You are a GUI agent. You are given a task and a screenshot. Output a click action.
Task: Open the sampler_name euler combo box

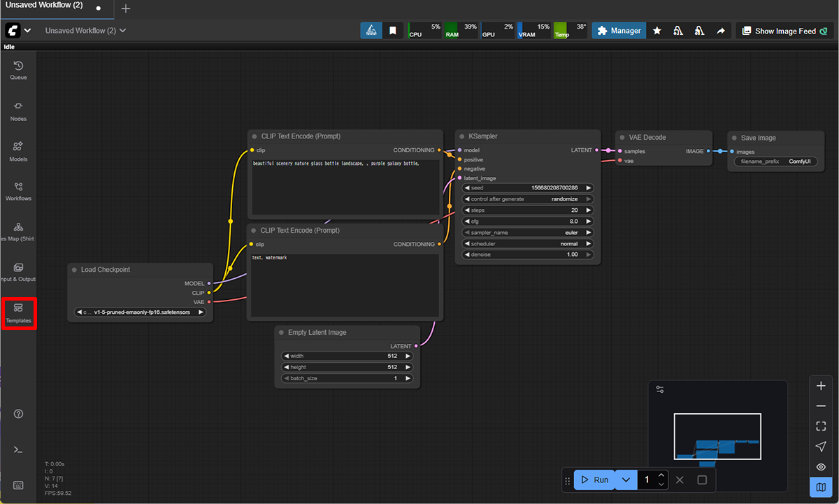[x=528, y=233]
